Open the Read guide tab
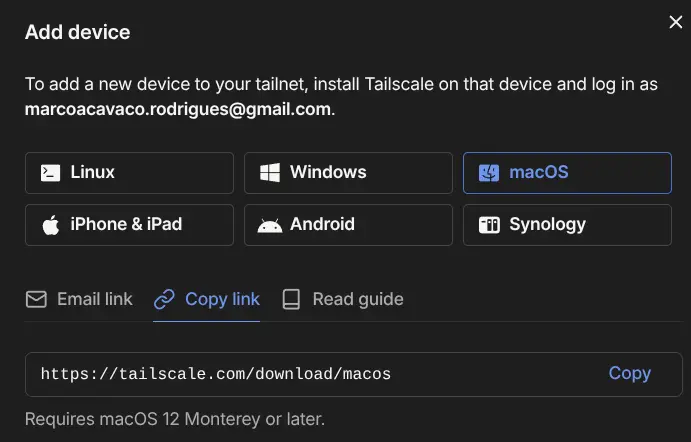Viewport: 691px width, 442px height. pos(343,299)
